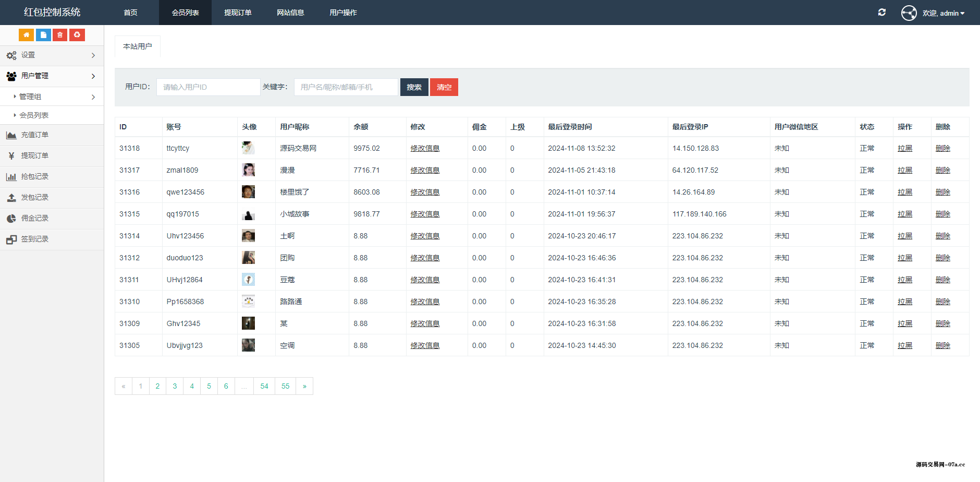Open the 网站信息 top menu
Image resolution: width=980 pixels, height=482 pixels.
(290, 13)
